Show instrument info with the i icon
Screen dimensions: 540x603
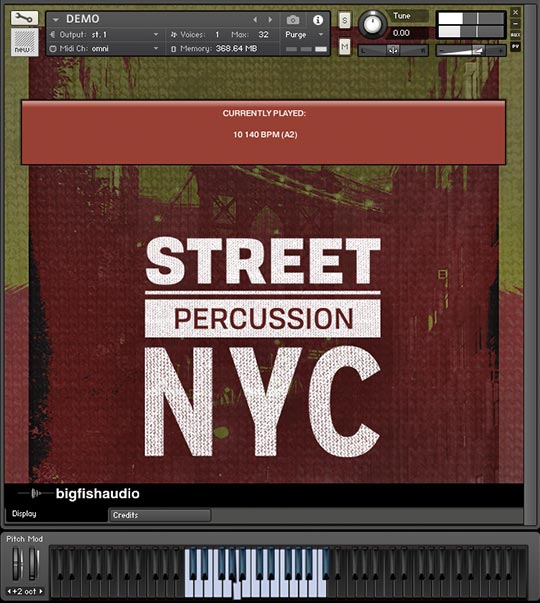pos(318,20)
